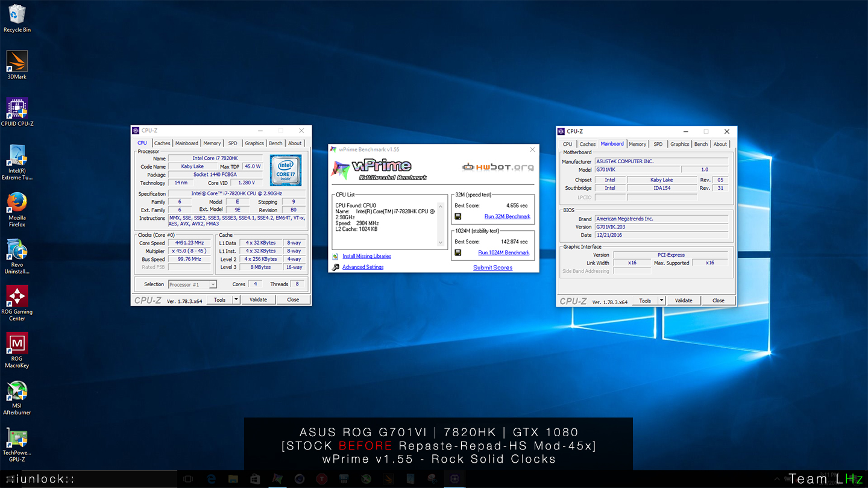Image resolution: width=868 pixels, height=488 pixels.
Task: Click Code Name field Kaby Lake
Action: click(192, 166)
